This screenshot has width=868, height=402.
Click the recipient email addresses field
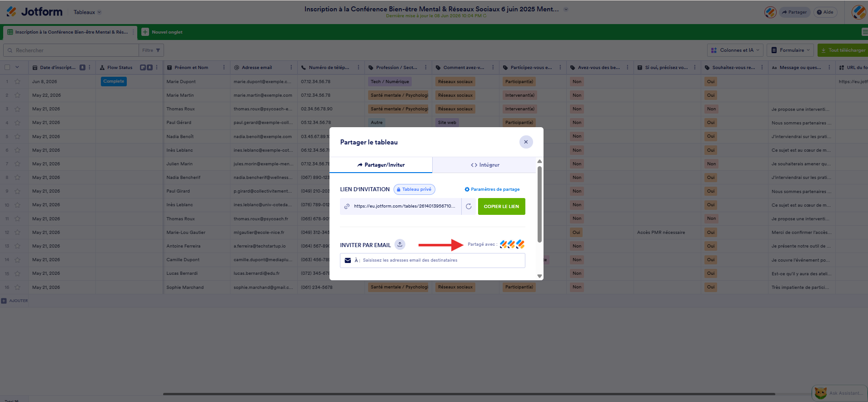(433, 260)
